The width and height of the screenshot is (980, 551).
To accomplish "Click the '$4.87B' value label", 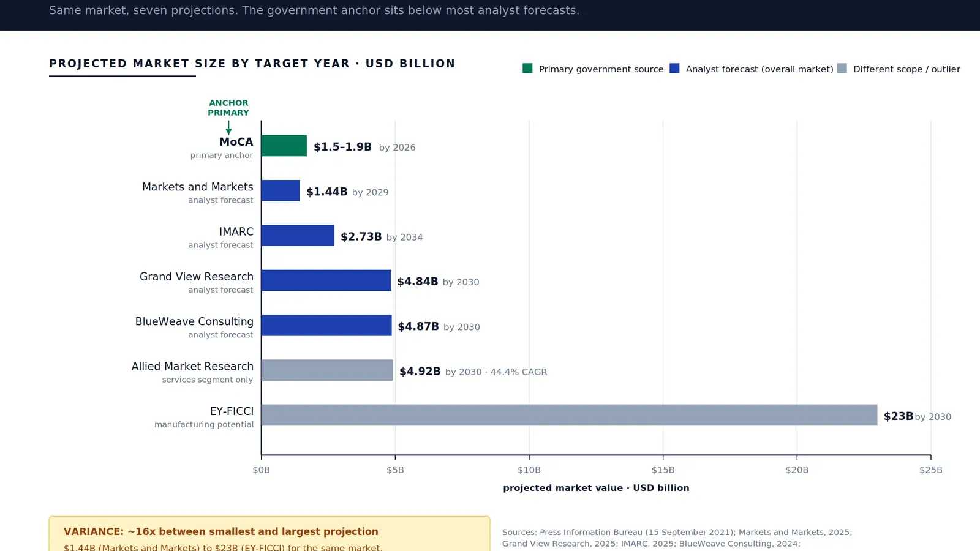I will [418, 327].
